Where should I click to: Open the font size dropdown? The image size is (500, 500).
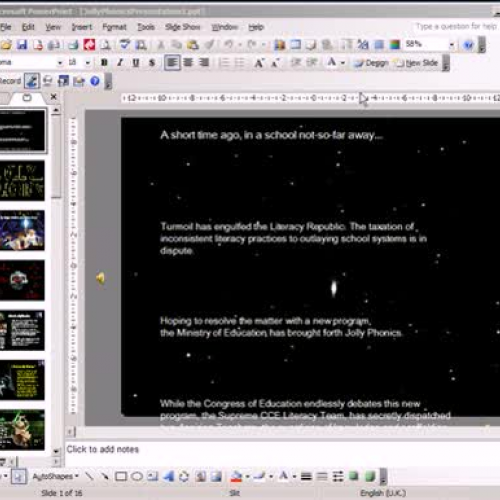pos(88,63)
